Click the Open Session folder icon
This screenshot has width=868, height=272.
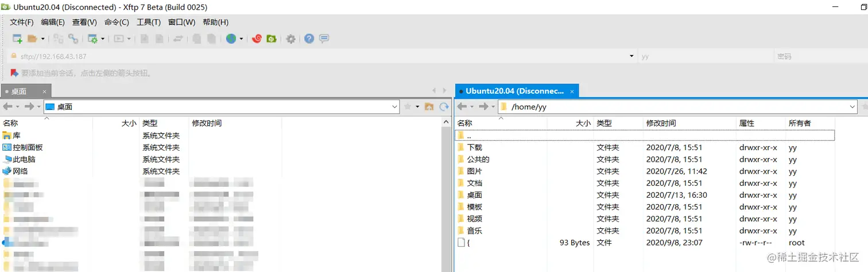33,39
